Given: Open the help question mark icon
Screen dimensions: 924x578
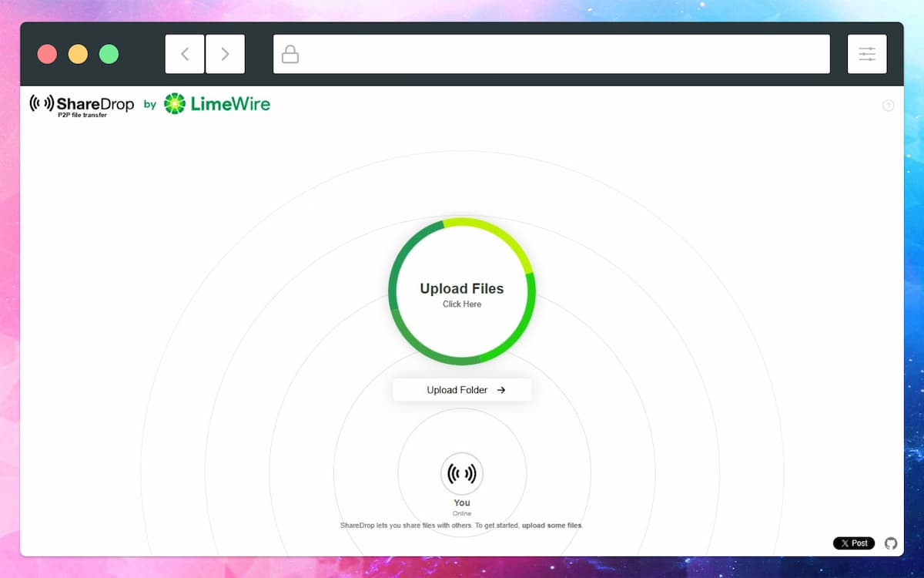Looking at the screenshot, I should click(888, 106).
